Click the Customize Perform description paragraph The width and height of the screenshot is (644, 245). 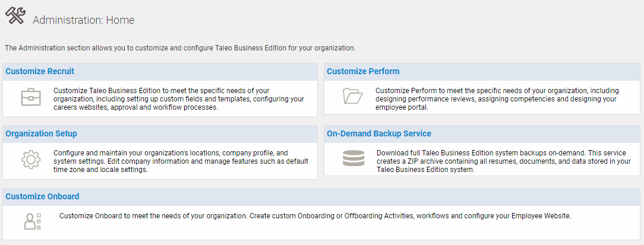[497, 99]
